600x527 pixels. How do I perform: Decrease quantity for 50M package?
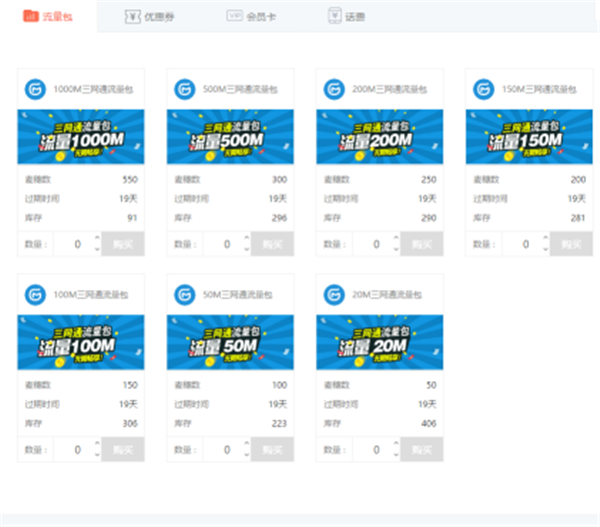[247, 455]
